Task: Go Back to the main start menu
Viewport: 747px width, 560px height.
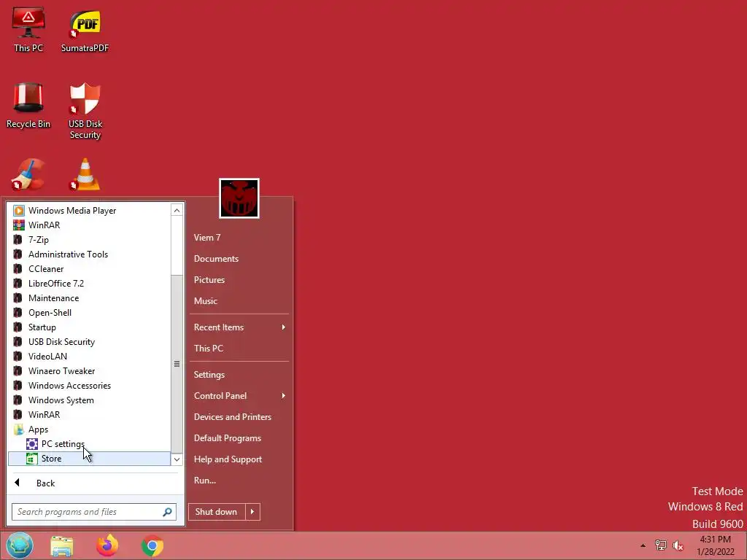Action: pos(95,483)
